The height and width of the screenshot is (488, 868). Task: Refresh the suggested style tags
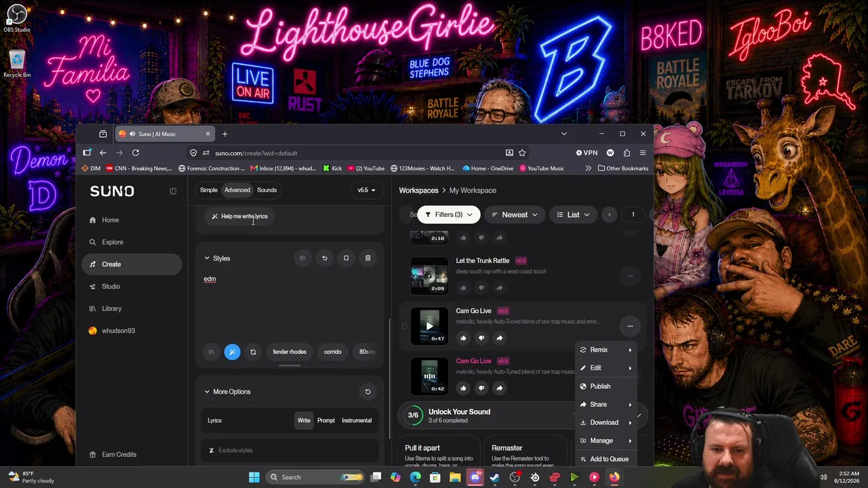(x=253, y=352)
